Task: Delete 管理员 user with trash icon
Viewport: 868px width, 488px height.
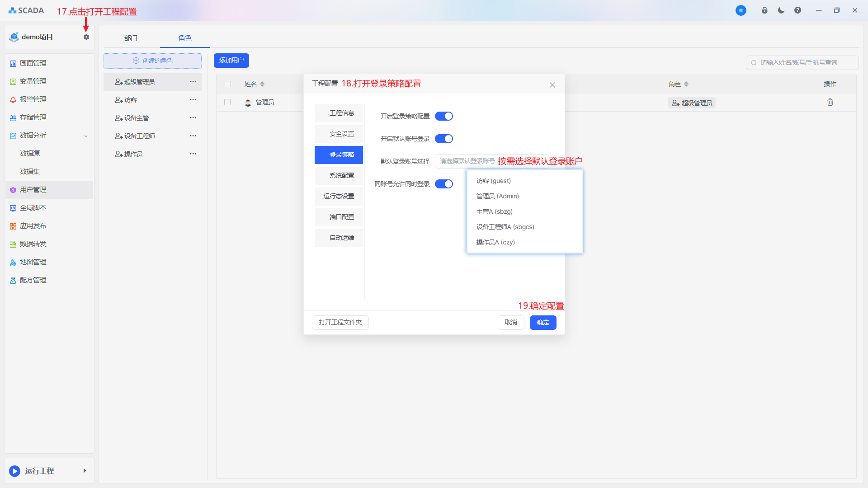Action: pyautogui.click(x=830, y=102)
